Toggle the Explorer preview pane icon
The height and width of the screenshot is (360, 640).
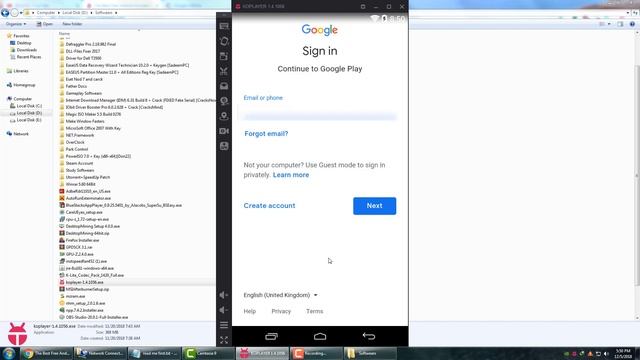pyautogui.click(x=620, y=24)
